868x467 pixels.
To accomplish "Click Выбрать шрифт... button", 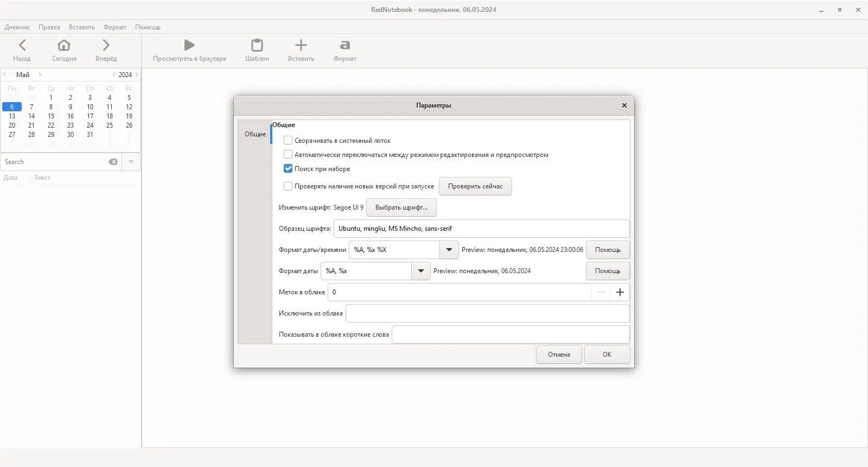I will [401, 207].
